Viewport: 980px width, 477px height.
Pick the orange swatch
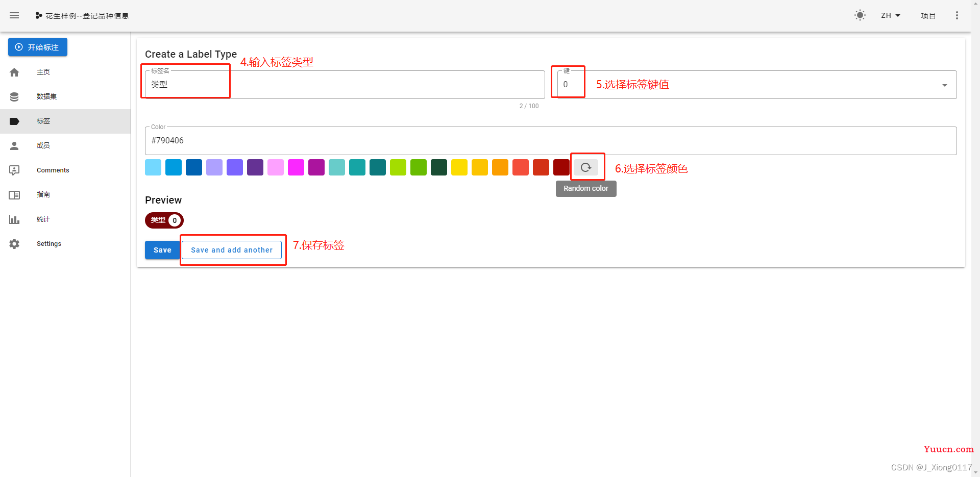click(500, 167)
